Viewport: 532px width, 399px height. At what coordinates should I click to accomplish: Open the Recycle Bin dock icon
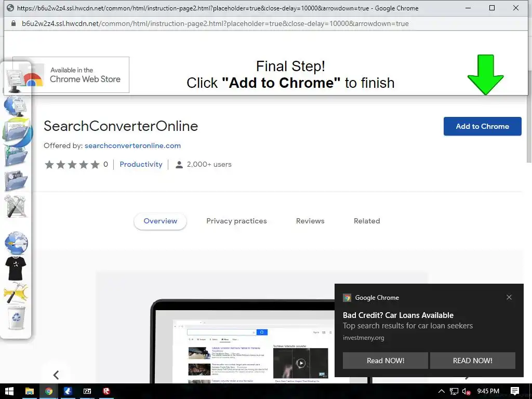pos(16,317)
